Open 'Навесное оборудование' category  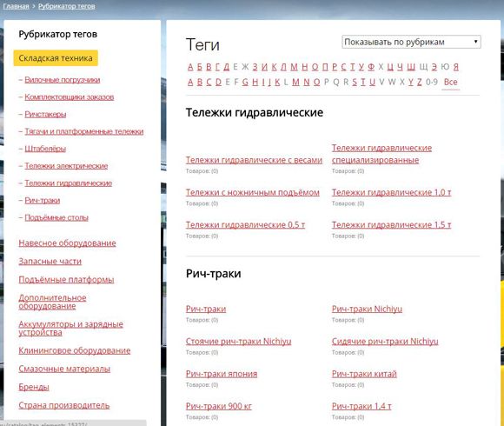[67, 243]
